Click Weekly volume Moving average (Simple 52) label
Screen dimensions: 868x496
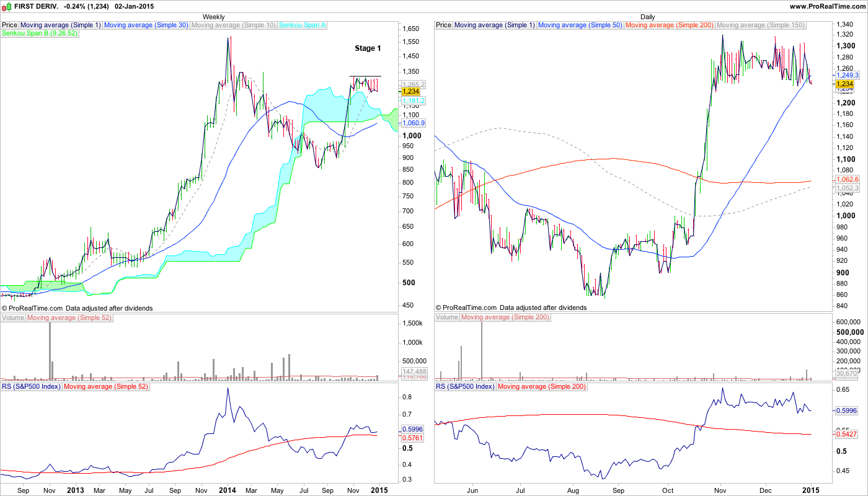point(69,317)
